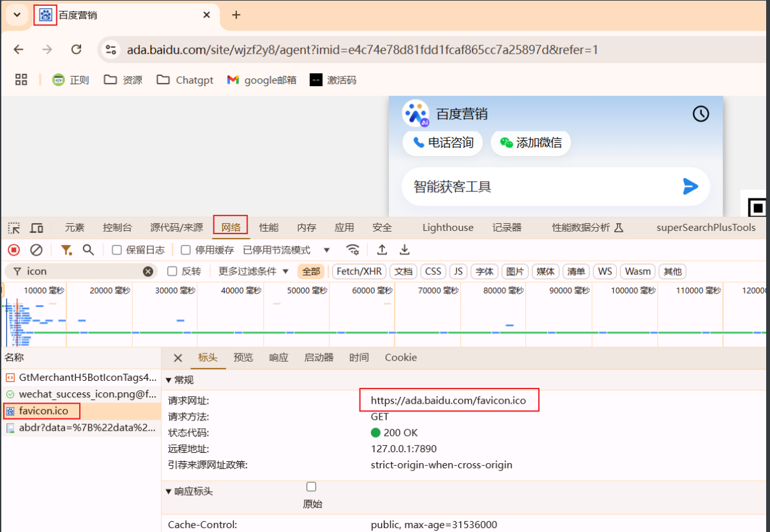Close the request details pane
Image resolution: width=770 pixels, height=532 pixels.
tap(178, 358)
